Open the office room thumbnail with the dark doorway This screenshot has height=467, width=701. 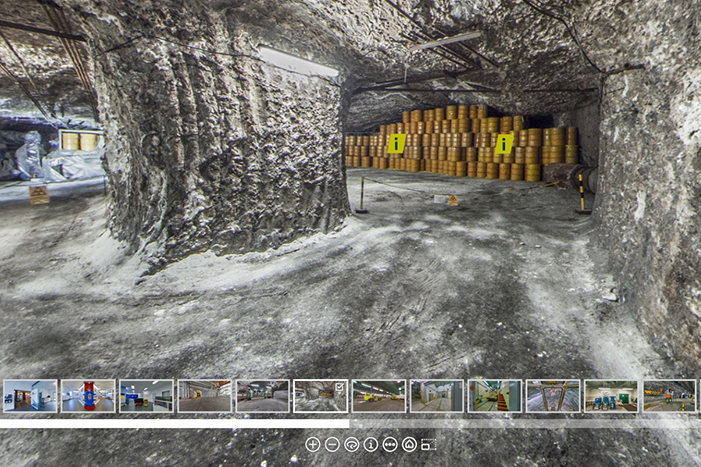tap(30, 396)
